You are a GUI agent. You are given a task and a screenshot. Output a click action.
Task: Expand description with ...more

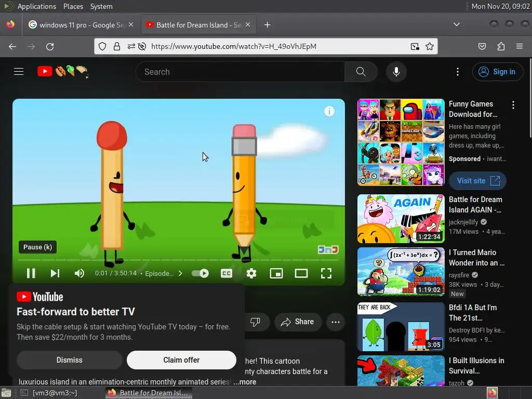tap(245, 382)
